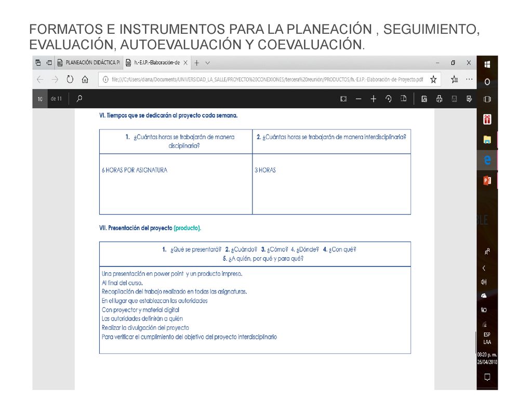Go forward to next page
This screenshot has height=399, width=532.
click(55, 79)
